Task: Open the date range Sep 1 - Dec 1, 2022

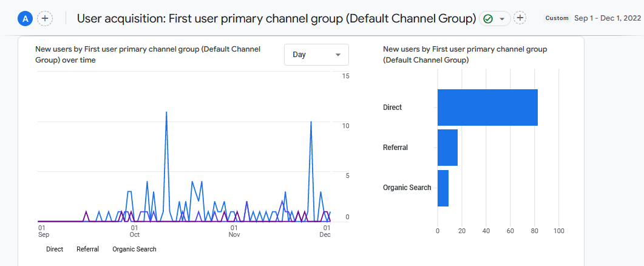Action: point(608,18)
